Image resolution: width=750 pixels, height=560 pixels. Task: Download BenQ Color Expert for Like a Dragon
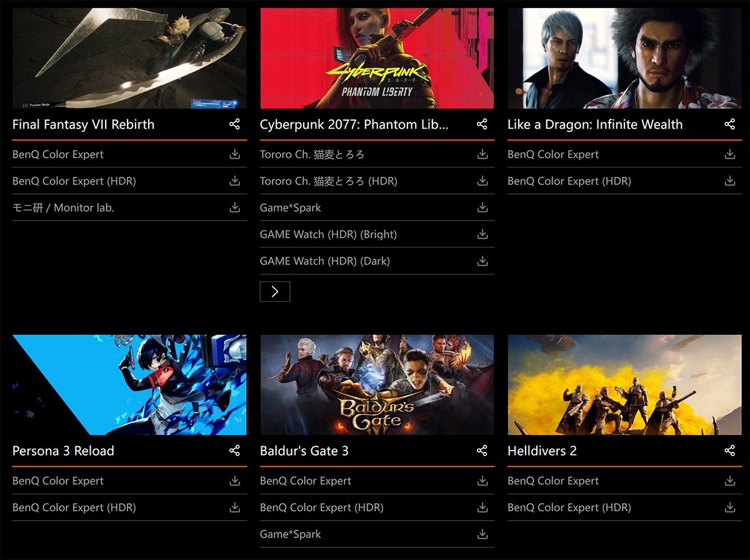click(730, 154)
